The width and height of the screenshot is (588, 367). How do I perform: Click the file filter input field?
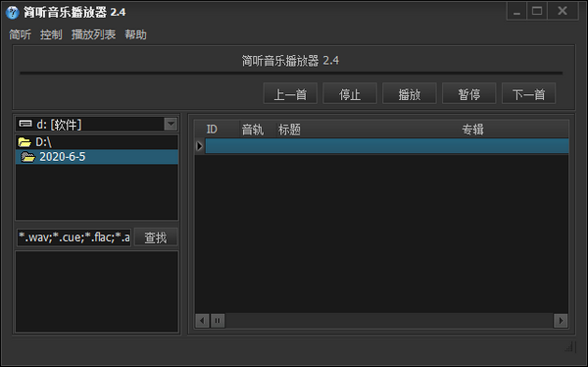(74, 237)
